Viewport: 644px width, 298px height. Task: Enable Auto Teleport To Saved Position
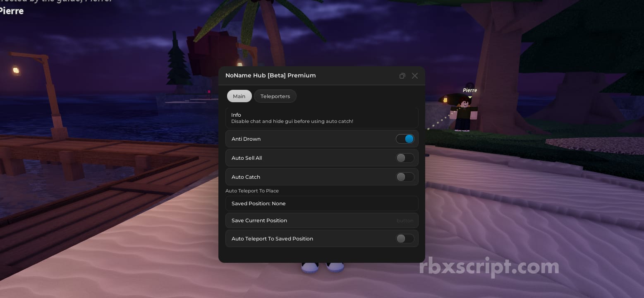pos(405,239)
